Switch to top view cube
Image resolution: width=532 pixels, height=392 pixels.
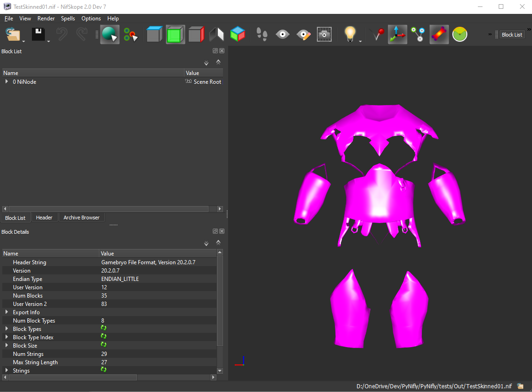click(x=155, y=34)
